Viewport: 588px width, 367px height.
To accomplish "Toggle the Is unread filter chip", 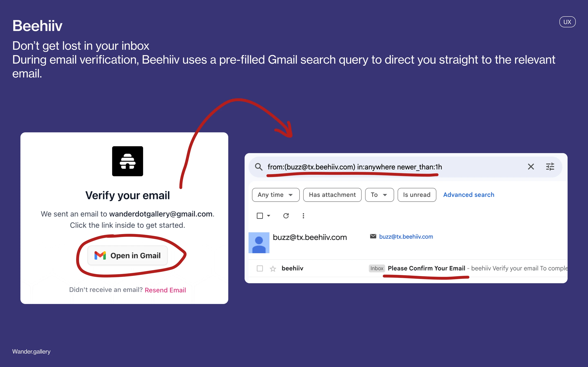I will [416, 195].
